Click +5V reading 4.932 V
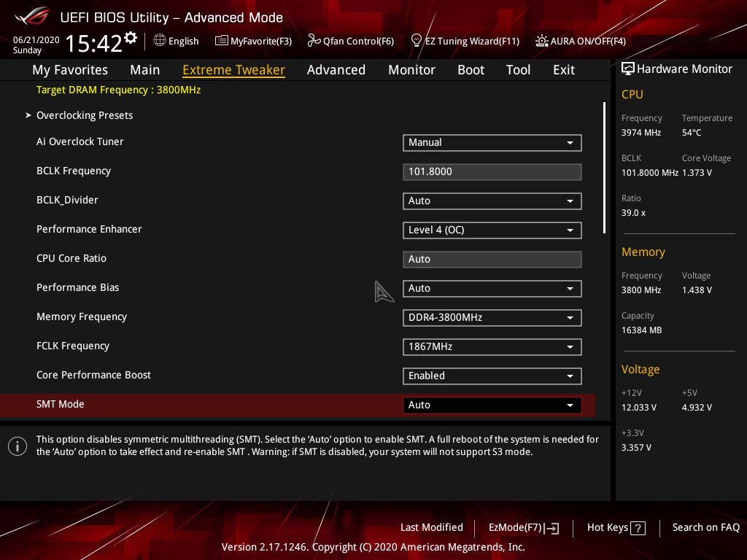Viewport: 747px width, 560px height. [x=697, y=408]
